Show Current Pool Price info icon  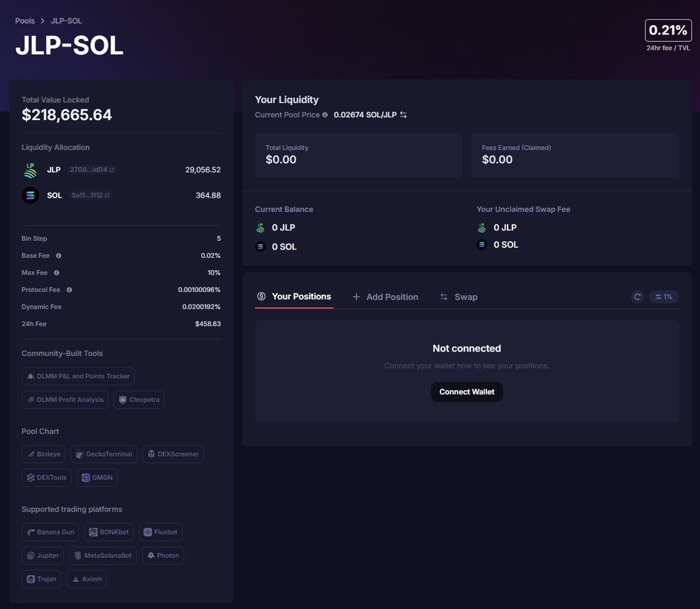coord(325,115)
